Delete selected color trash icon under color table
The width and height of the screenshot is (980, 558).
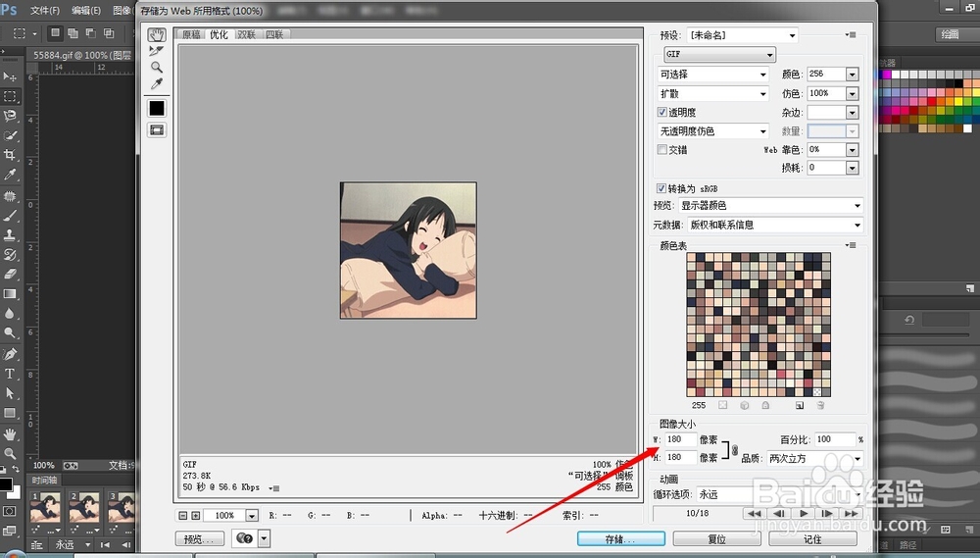[x=820, y=405]
